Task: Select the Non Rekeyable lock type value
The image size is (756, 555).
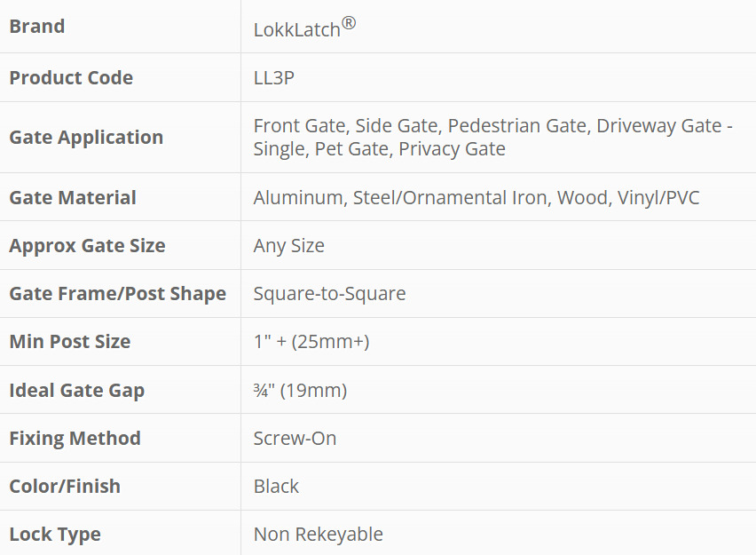Action: pos(319,535)
